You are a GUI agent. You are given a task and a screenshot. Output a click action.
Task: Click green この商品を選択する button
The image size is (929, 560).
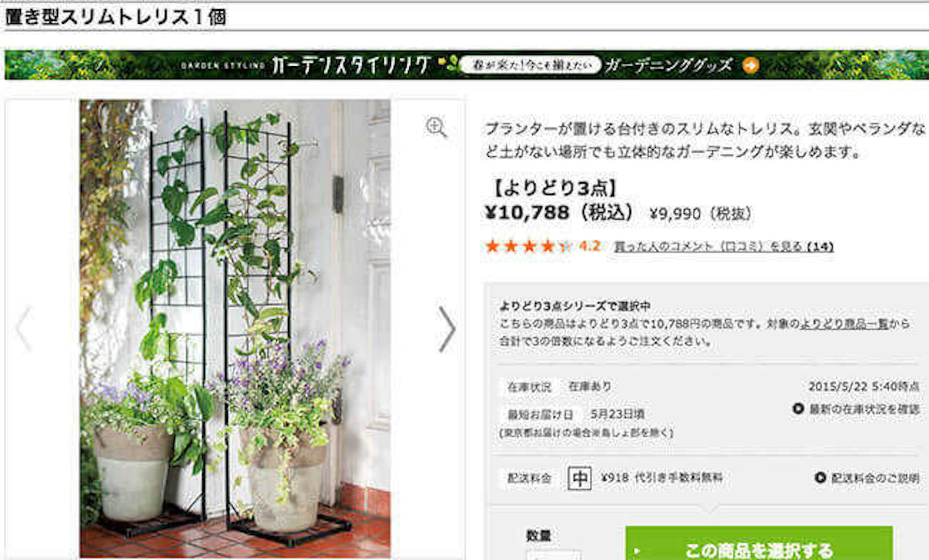(759, 543)
